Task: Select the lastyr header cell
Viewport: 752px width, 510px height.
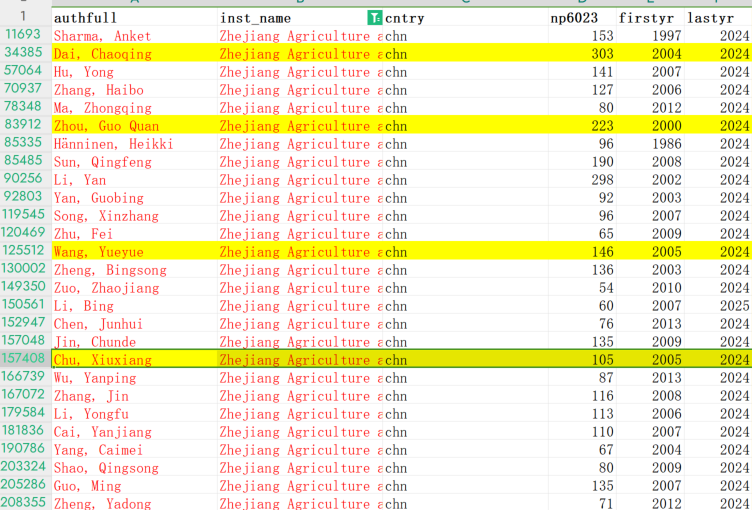Action: point(716,18)
